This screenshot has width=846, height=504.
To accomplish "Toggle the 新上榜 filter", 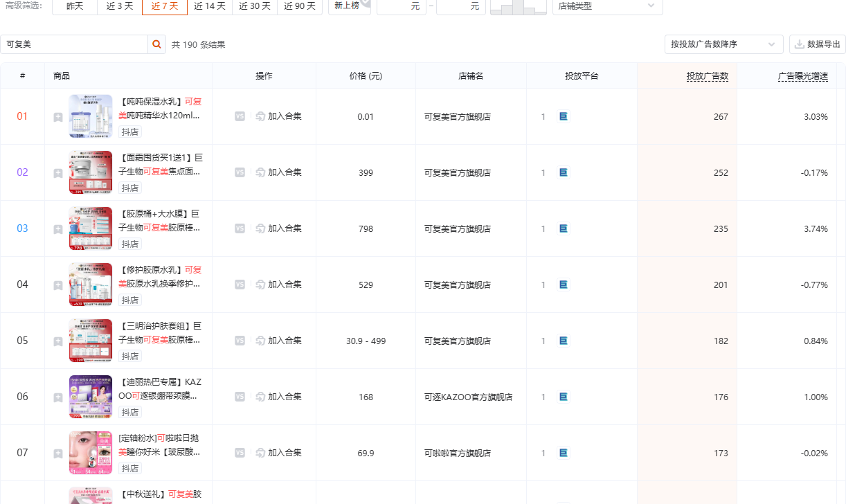I will point(350,6).
